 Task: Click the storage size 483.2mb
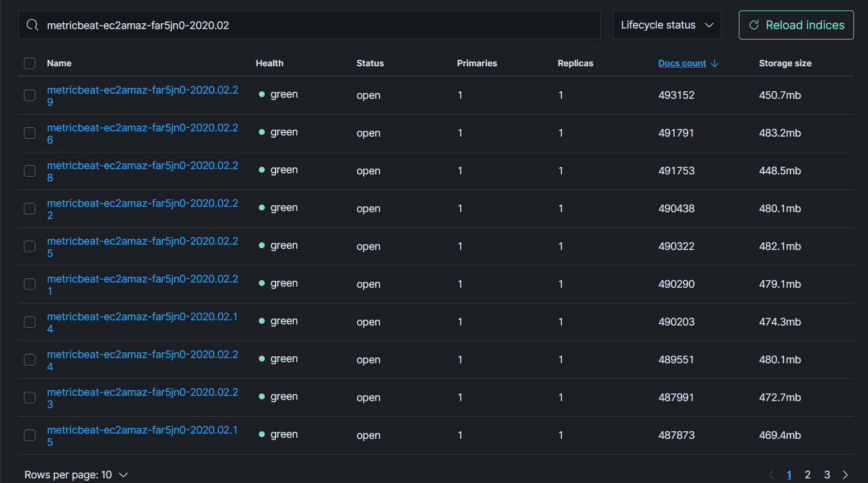coord(780,133)
